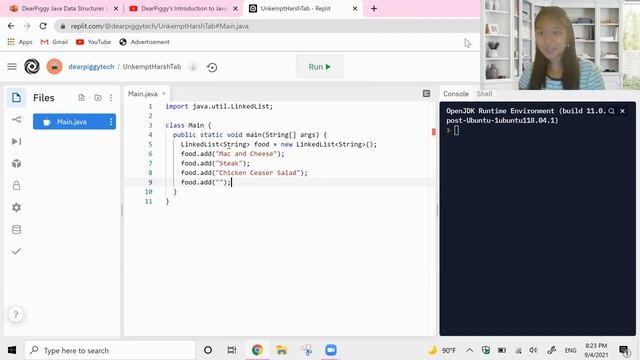Open the YouTube bookmark

(x=93, y=42)
